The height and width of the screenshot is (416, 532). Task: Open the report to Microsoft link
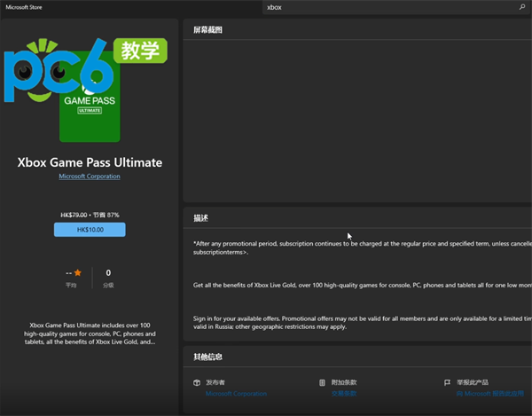point(490,394)
